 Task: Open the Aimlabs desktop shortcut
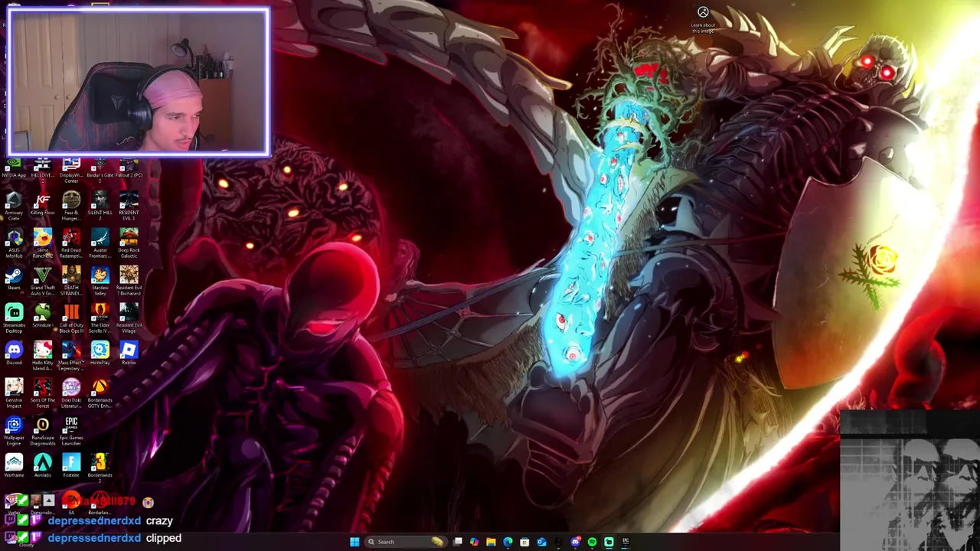43,466
